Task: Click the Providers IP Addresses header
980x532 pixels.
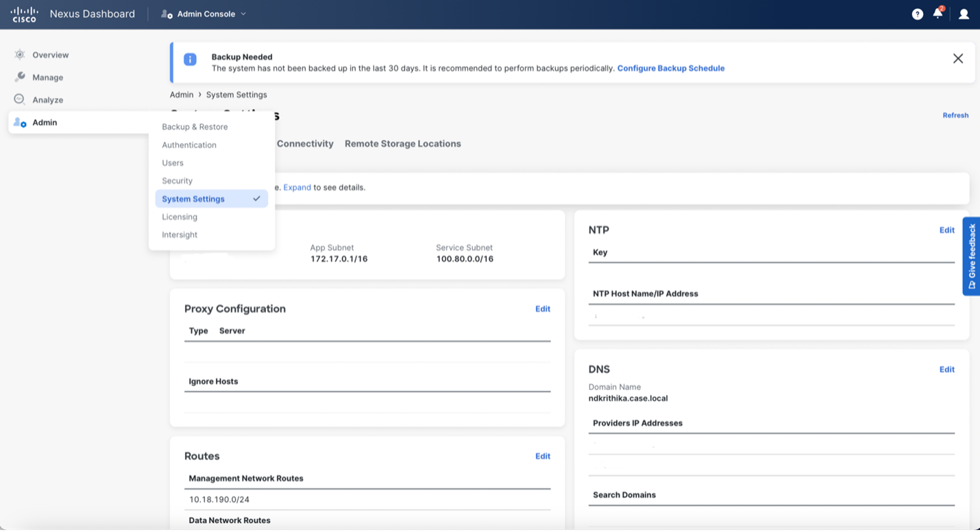Action: point(638,423)
